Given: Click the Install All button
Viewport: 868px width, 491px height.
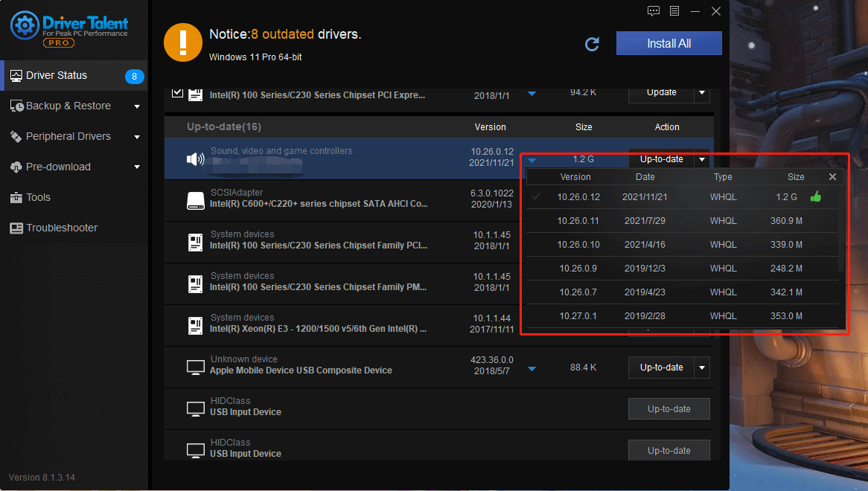Looking at the screenshot, I should [x=668, y=43].
